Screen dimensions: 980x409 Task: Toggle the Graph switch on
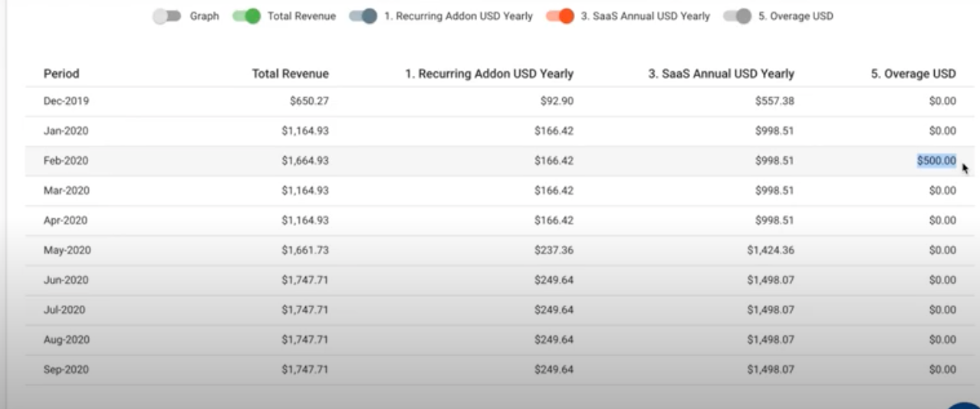click(x=166, y=16)
